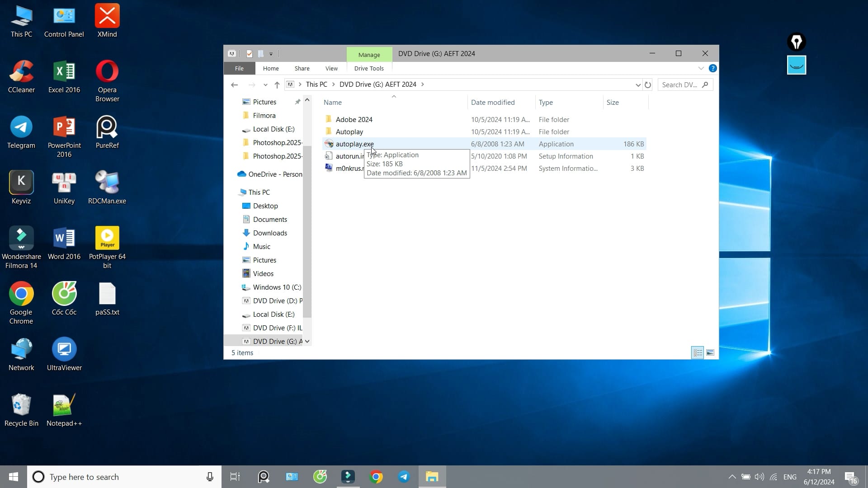Open the File menu tab
This screenshot has height=488, width=868.
239,68
